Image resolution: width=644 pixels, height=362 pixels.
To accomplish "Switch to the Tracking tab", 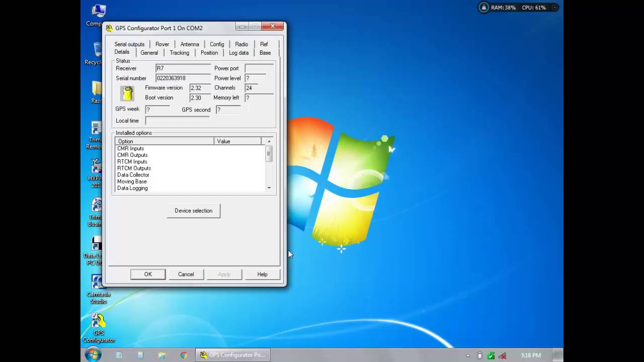I will click(179, 53).
